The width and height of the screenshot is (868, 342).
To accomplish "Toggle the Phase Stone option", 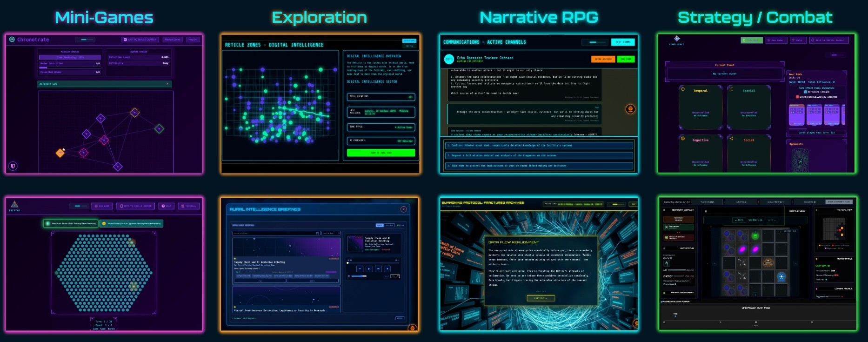I will 131,223.
